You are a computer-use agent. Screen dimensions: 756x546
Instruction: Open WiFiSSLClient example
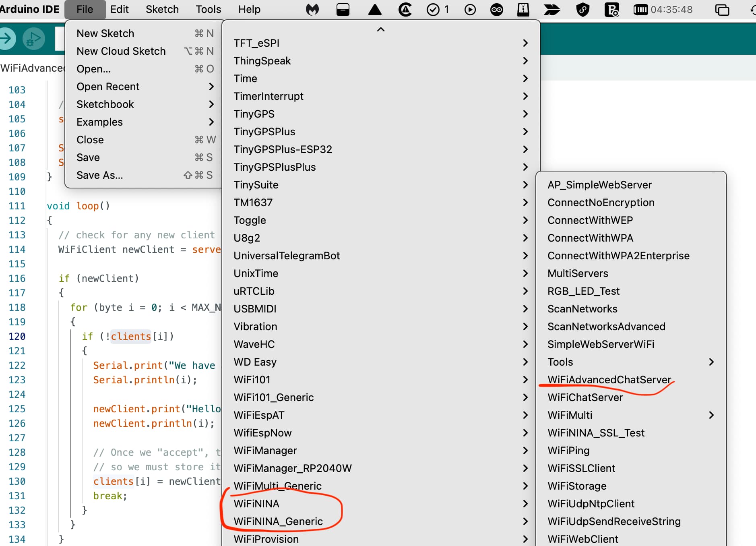[631, 468]
